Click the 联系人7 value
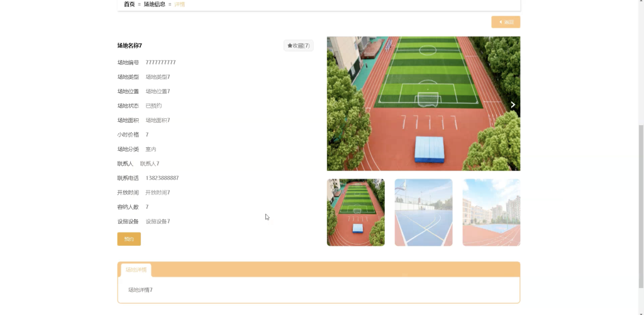Screen dimensions: 644x315 pyautogui.click(x=150, y=163)
